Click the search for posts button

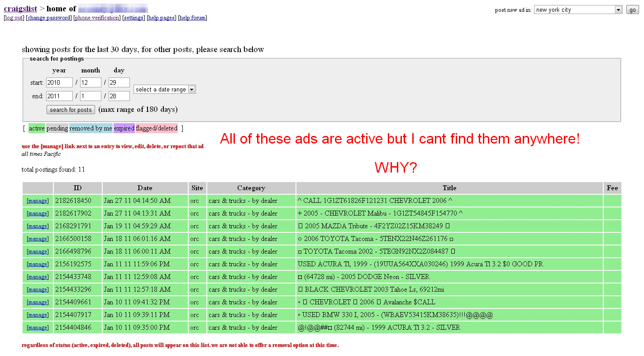[71, 110]
